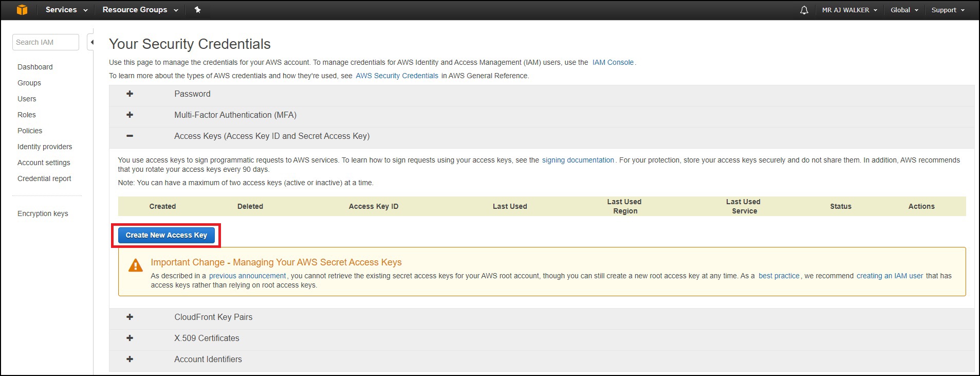The image size is (980, 376).
Task: Click the Deleted column header
Action: (250, 206)
